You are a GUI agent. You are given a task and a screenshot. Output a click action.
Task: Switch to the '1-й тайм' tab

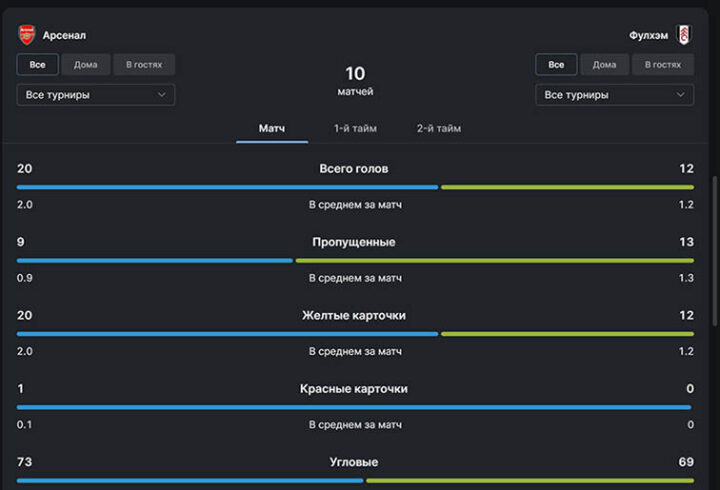[x=355, y=129]
